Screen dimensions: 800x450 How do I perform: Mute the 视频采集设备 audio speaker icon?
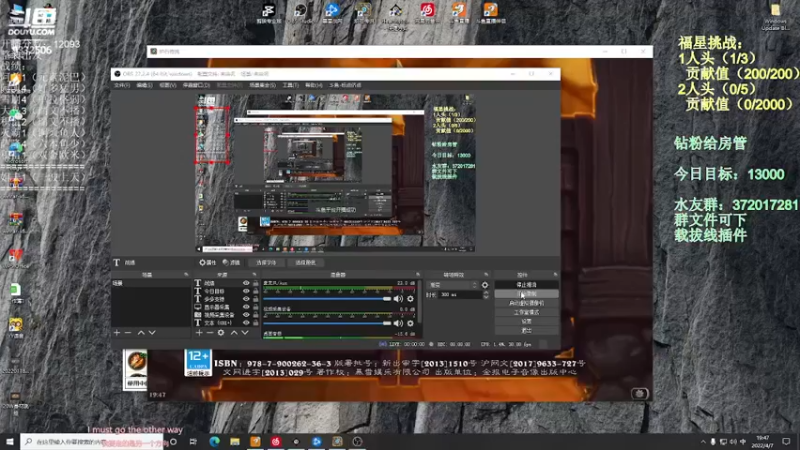(398, 323)
